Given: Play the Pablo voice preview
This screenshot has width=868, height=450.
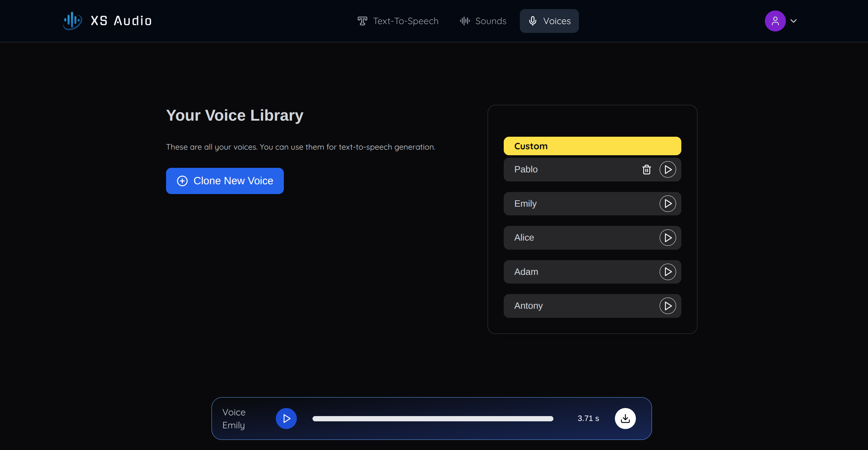Looking at the screenshot, I should click(x=668, y=170).
